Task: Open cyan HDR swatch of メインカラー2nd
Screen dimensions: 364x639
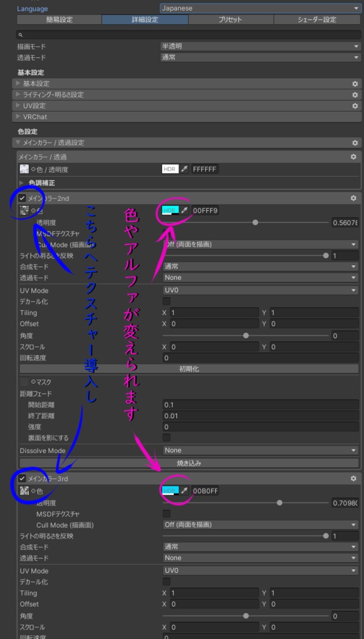Action: click(x=170, y=210)
